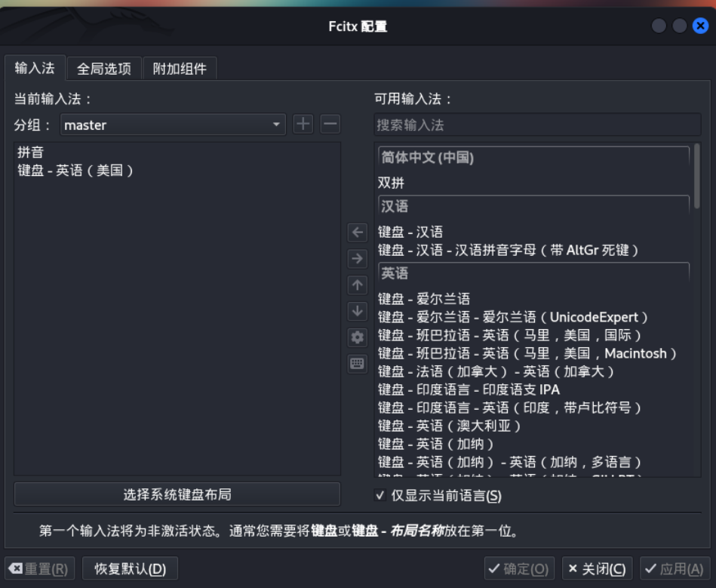Screen dimensions: 716x588
Task: Select 键盘 - 汉语 entry
Action: tap(533, 232)
